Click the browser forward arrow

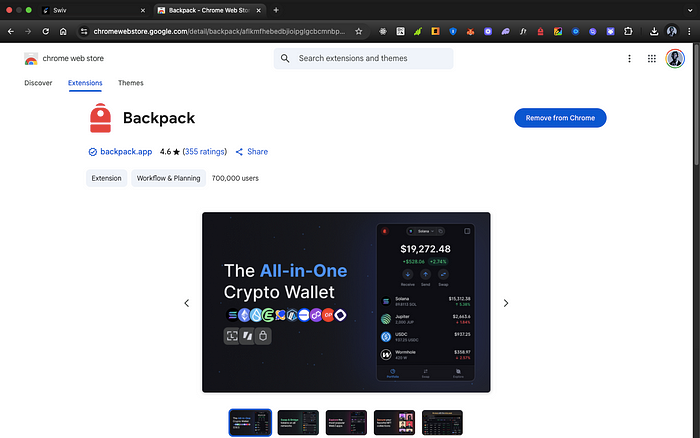pos(28,31)
